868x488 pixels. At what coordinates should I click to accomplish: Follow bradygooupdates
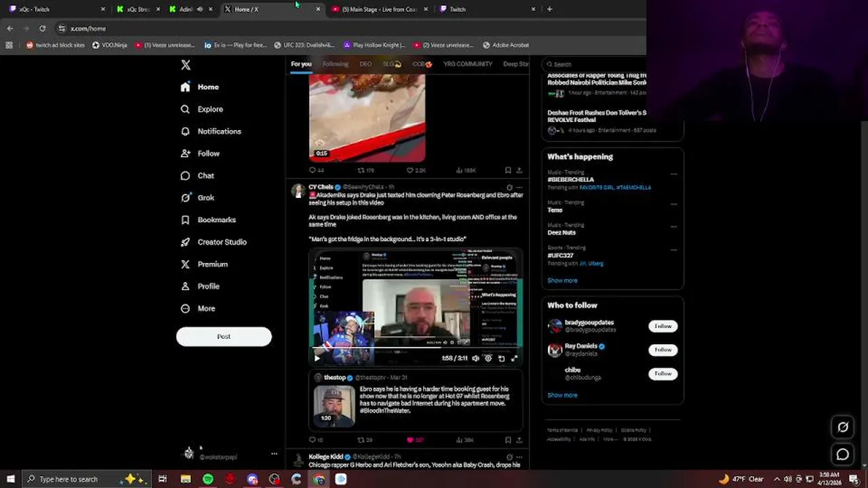point(663,326)
